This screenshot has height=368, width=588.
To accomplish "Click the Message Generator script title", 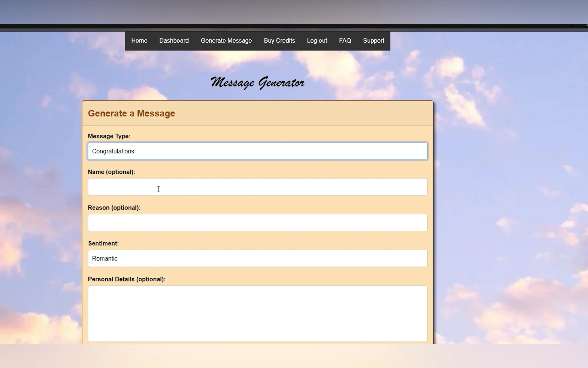I will tap(257, 83).
